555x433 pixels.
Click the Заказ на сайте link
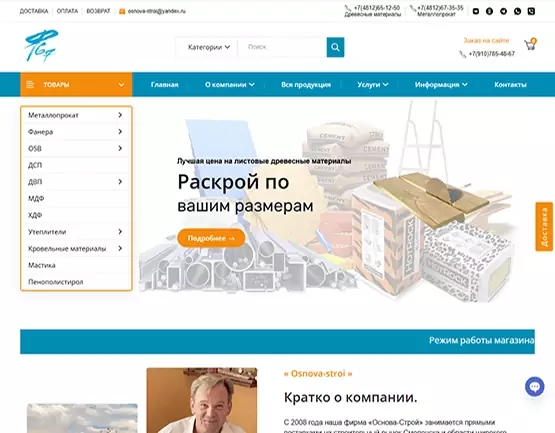486,40
